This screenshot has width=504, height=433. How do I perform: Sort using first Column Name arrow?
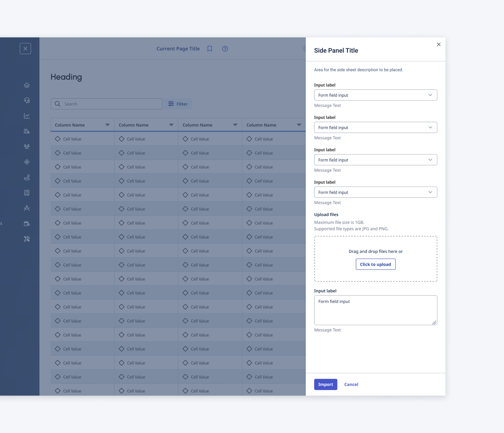point(108,125)
